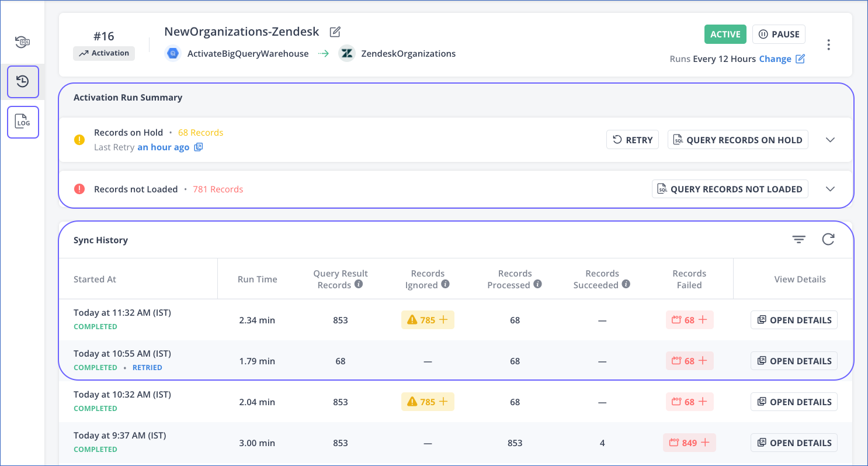Click the '68 Records' on hold count
This screenshot has width=868, height=466.
[x=200, y=133]
